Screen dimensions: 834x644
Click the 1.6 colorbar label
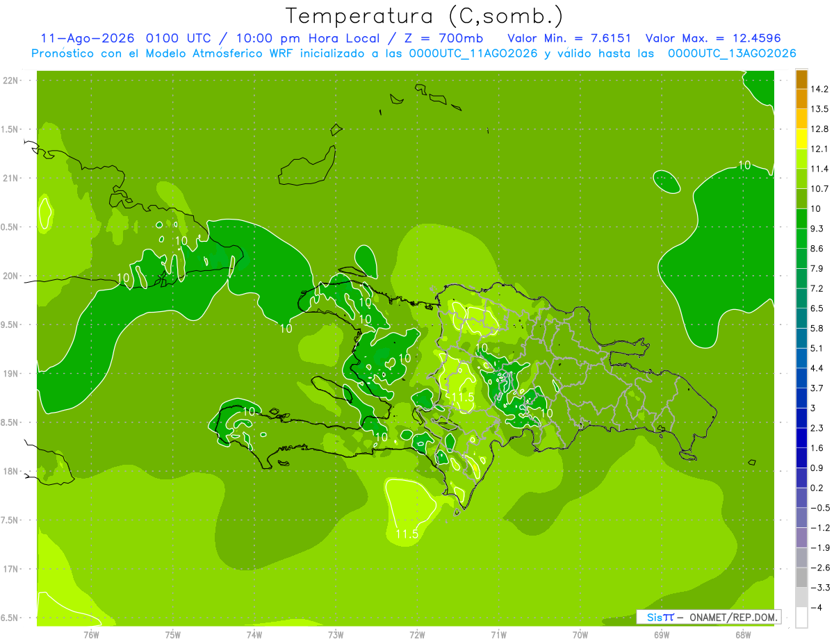(x=817, y=448)
